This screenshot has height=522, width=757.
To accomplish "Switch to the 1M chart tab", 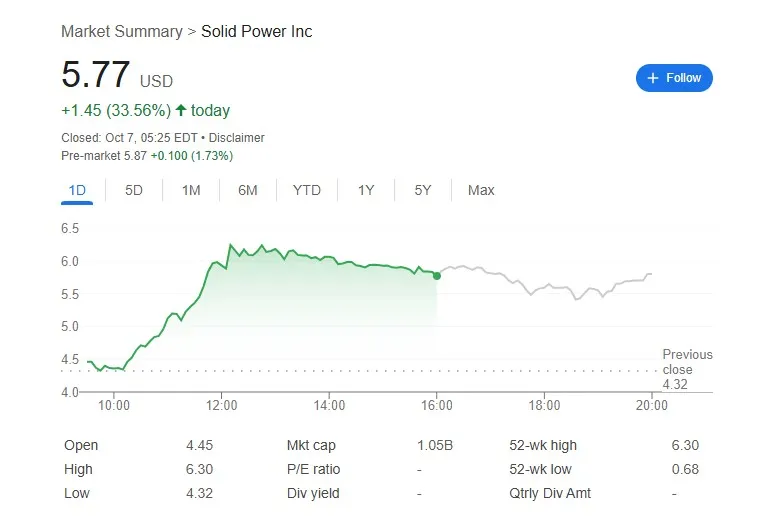I will point(191,190).
